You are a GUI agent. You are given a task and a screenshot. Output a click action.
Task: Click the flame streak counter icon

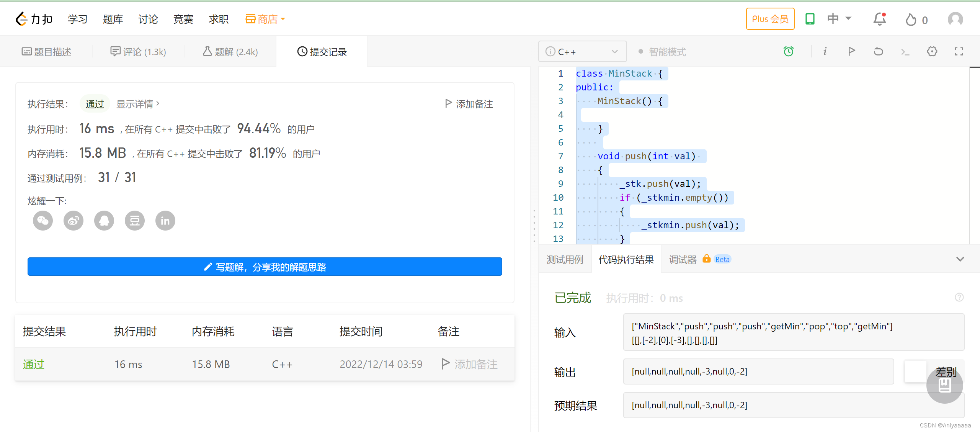click(911, 20)
